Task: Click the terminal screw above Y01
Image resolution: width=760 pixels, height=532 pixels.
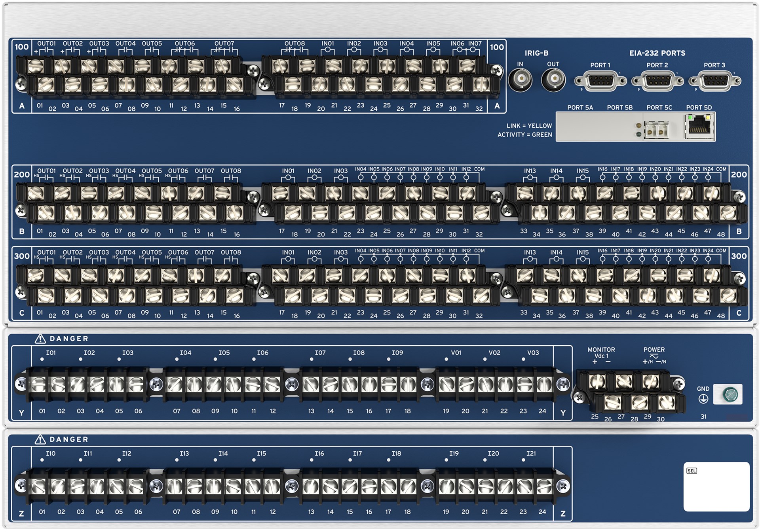Action: click(38, 384)
